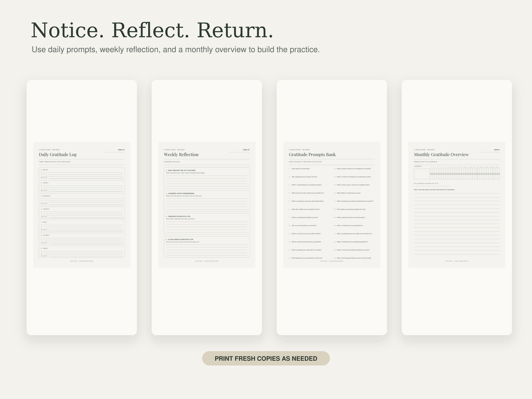Click 'What I noticed about my gratitude practice' heading
Screen dimensions: 532x399
434,190
